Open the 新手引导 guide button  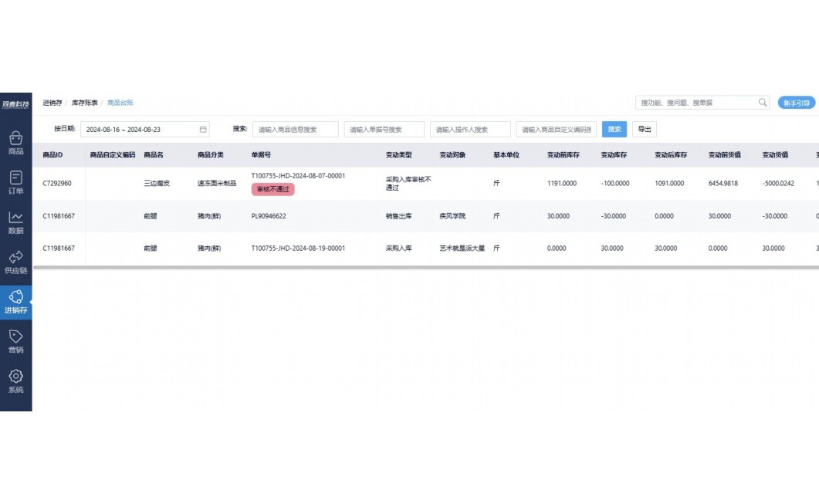796,103
